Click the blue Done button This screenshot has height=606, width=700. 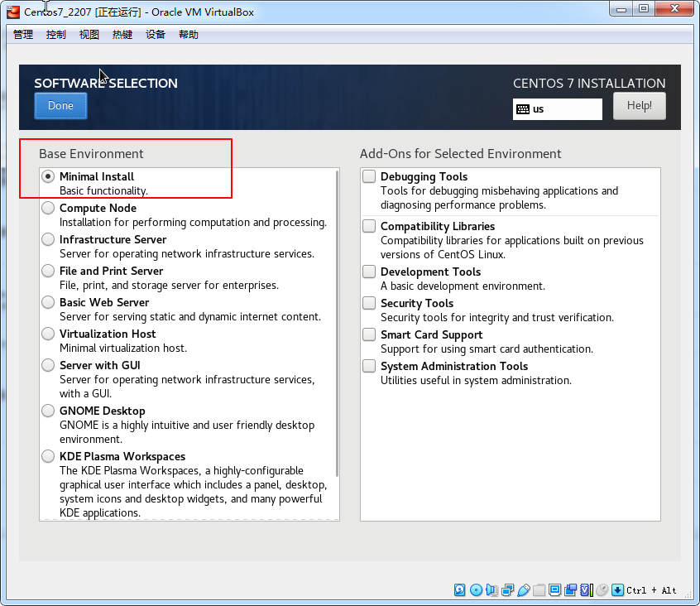[x=60, y=106]
